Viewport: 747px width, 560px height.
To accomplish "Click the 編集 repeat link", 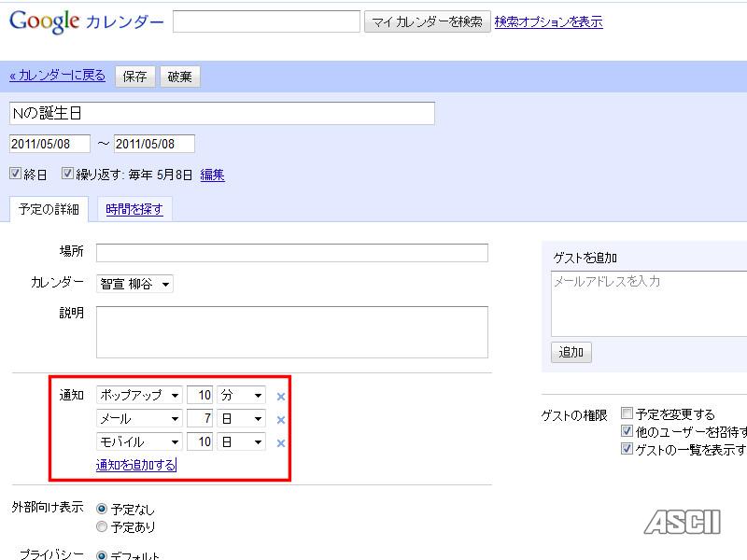I will pyautogui.click(x=213, y=175).
